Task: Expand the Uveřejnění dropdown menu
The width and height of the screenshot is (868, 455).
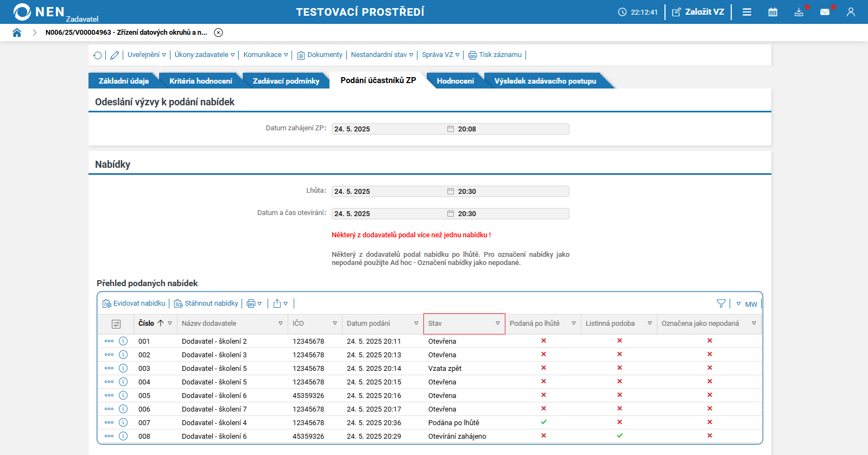Action: point(147,55)
